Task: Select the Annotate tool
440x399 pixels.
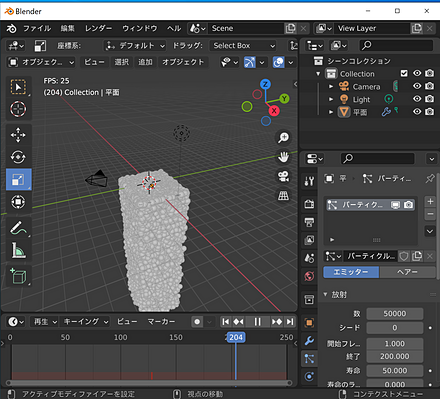Action: point(18,228)
